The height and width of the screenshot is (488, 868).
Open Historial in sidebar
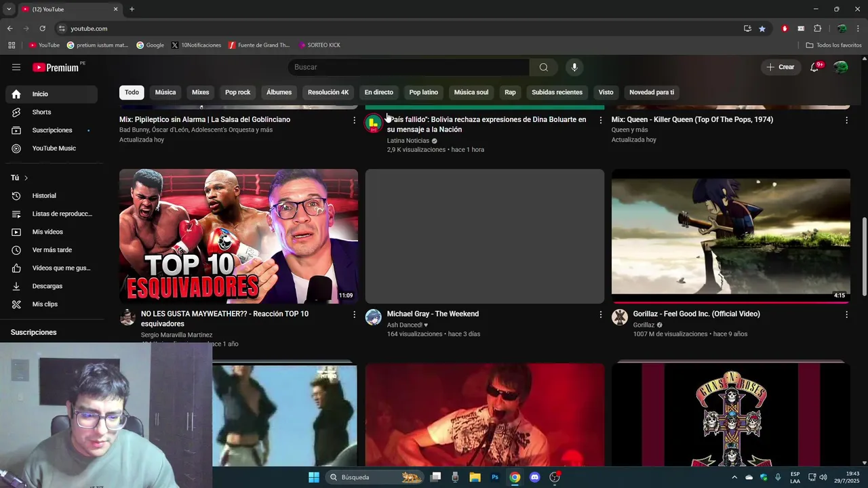point(52,196)
